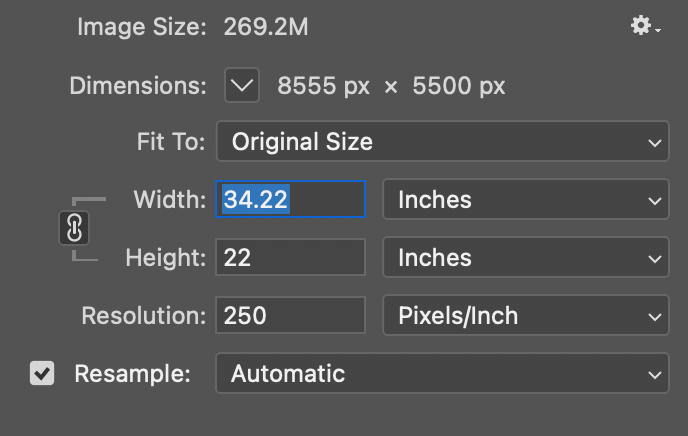Uncheck the Resample checkbox
Viewport: 688px width, 436px height.
pyautogui.click(x=42, y=373)
